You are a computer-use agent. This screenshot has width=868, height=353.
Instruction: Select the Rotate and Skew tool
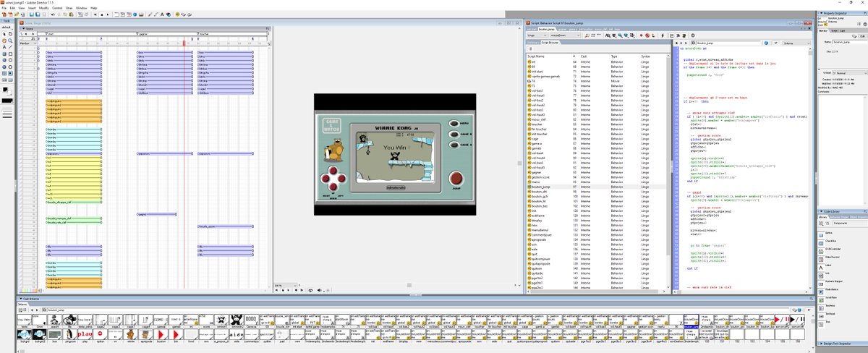(11, 34)
